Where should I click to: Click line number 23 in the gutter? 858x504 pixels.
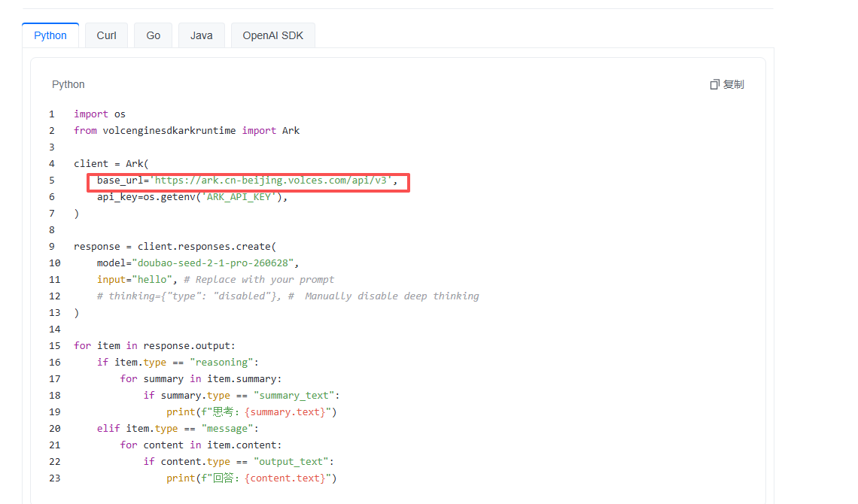pos(55,478)
